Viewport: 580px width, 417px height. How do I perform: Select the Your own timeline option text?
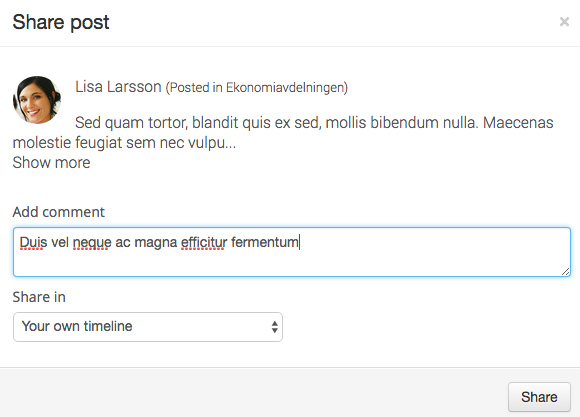[x=77, y=326]
